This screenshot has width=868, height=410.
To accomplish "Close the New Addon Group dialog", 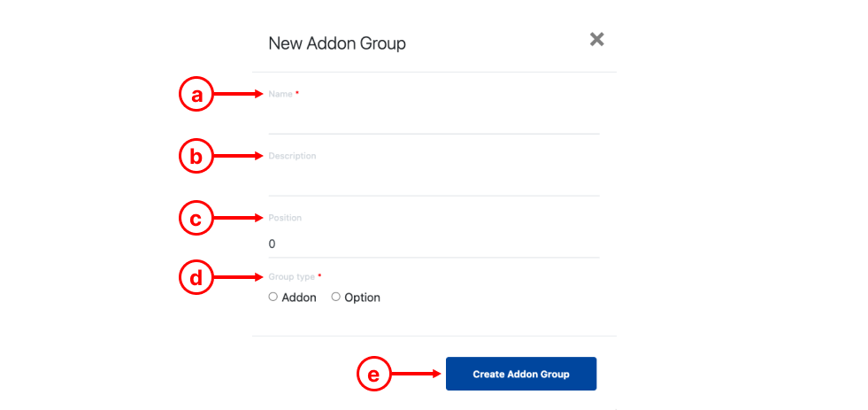I will click(x=596, y=39).
